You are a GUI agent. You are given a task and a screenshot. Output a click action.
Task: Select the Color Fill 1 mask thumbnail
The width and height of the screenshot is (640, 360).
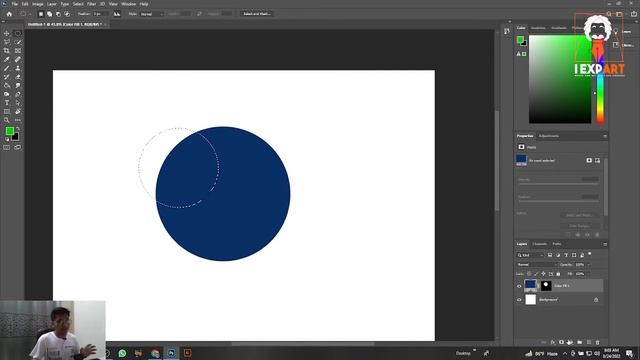click(546, 286)
